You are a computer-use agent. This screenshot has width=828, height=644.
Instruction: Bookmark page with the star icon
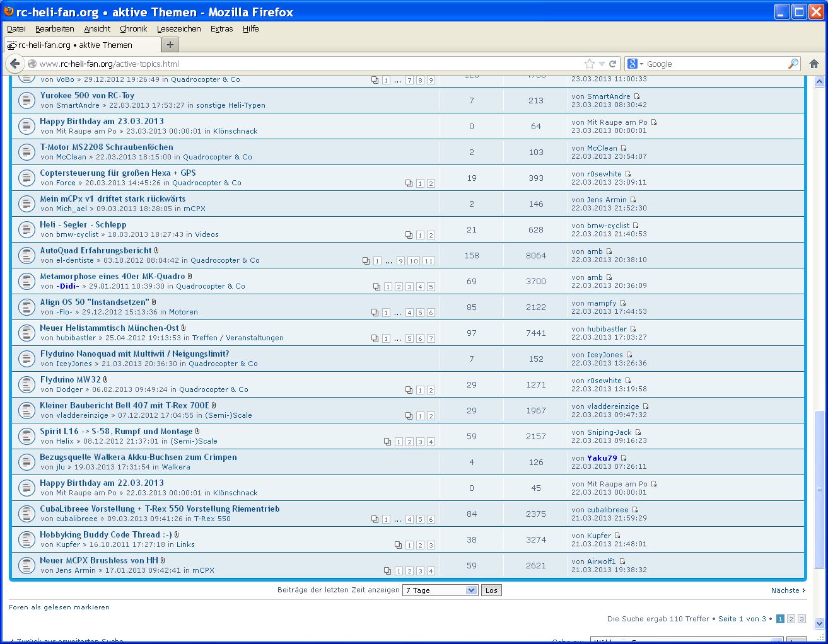click(x=590, y=64)
